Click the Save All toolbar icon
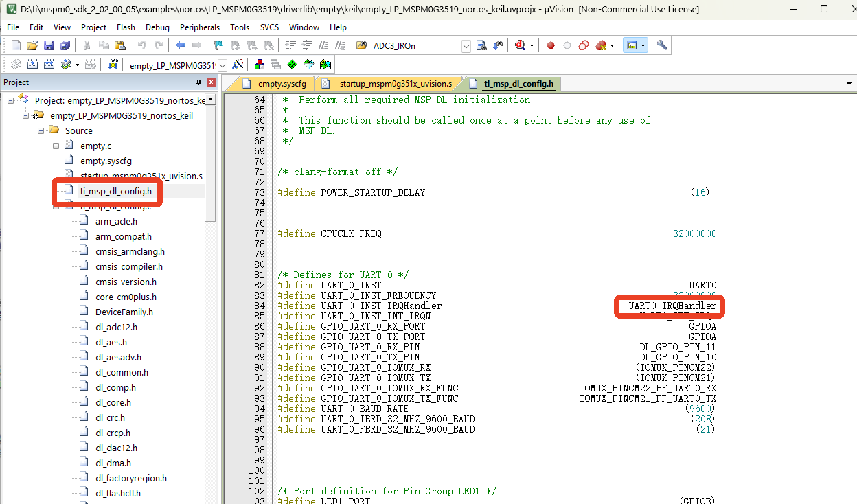This screenshot has width=857, height=504. click(65, 45)
